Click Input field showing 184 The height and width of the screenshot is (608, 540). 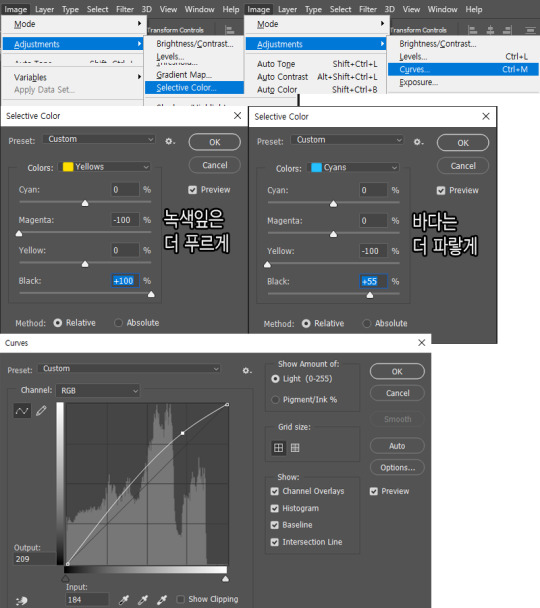click(86, 600)
